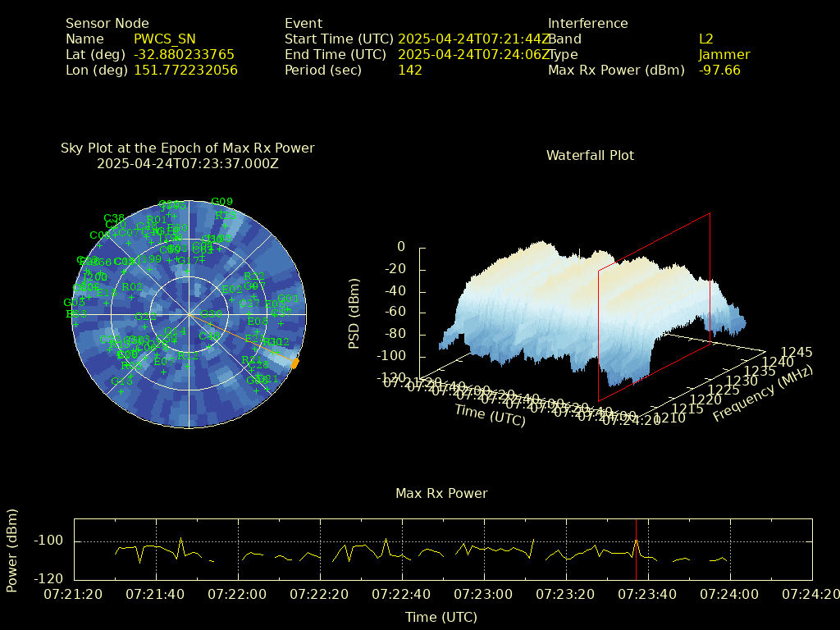Click the Sky Plot epoch title text
The height and width of the screenshot is (630, 840).
click(x=188, y=156)
